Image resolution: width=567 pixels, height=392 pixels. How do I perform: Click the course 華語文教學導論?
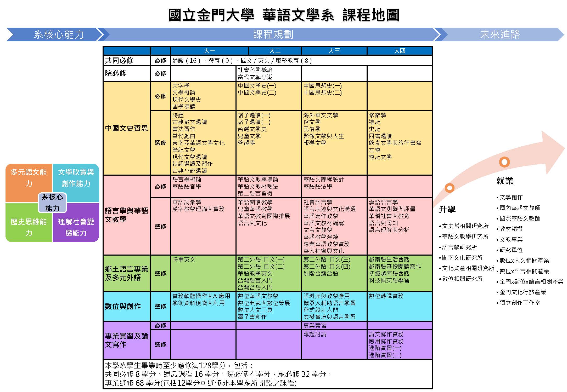[x=258, y=180]
